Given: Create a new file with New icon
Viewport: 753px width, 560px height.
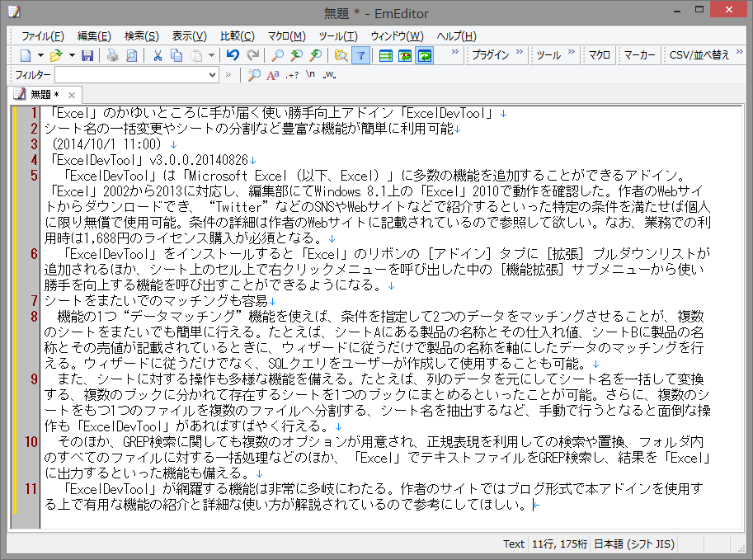Looking at the screenshot, I should (x=26, y=56).
